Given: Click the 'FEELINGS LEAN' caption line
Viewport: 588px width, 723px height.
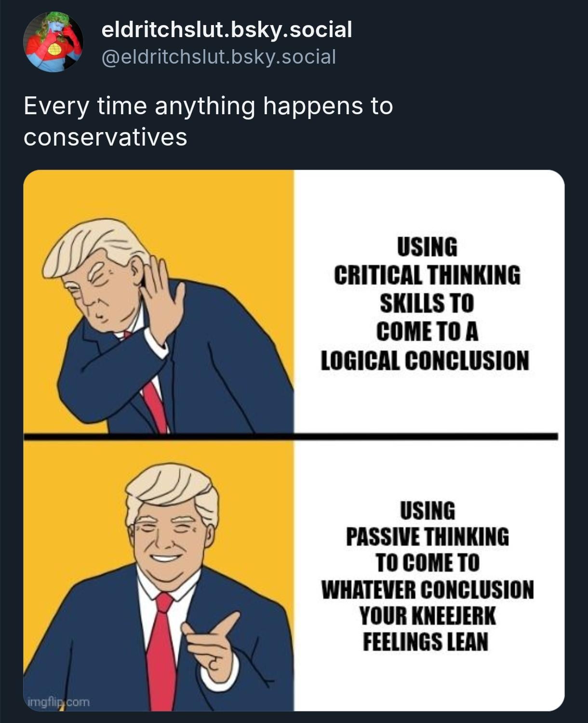Looking at the screenshot, I should tap(425, 642).
